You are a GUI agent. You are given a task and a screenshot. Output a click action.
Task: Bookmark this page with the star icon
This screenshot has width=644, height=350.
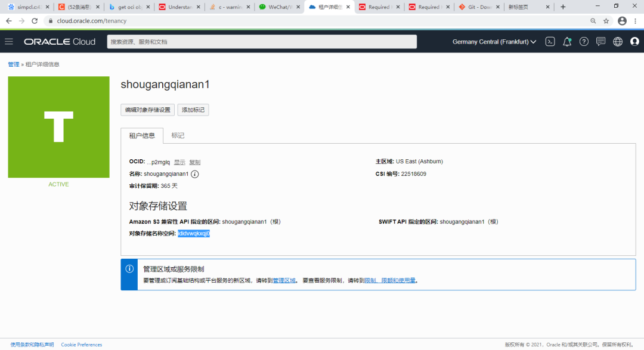[x=606, y=21]
